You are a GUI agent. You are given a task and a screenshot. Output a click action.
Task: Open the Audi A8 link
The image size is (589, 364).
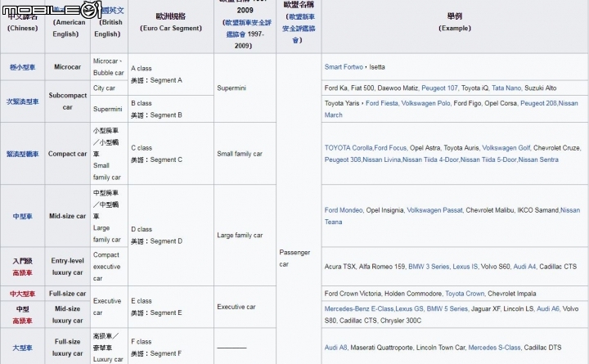[336, 348]
